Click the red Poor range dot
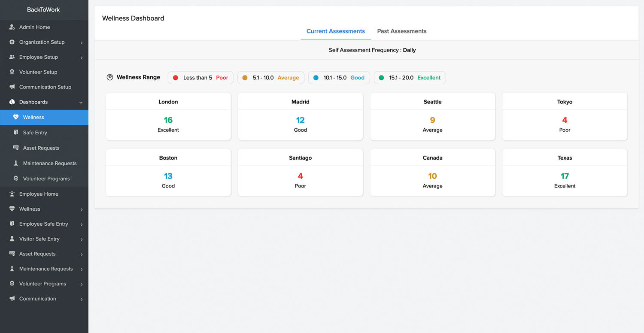 [x=175, y=78]
